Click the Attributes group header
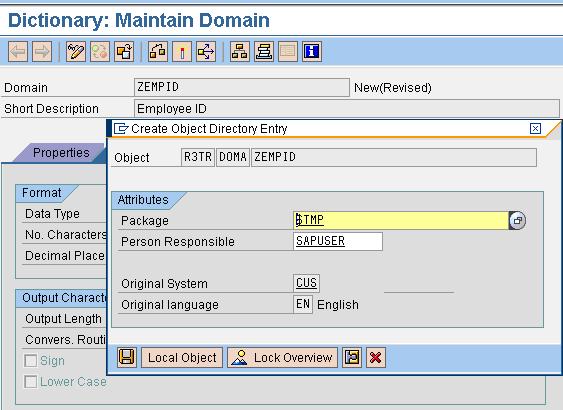563x410 pixels. tap(143, 200)
